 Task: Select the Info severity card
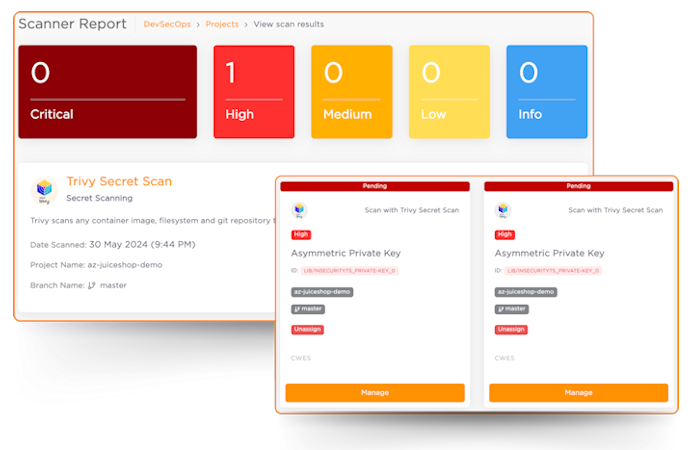tap(547, 92)
